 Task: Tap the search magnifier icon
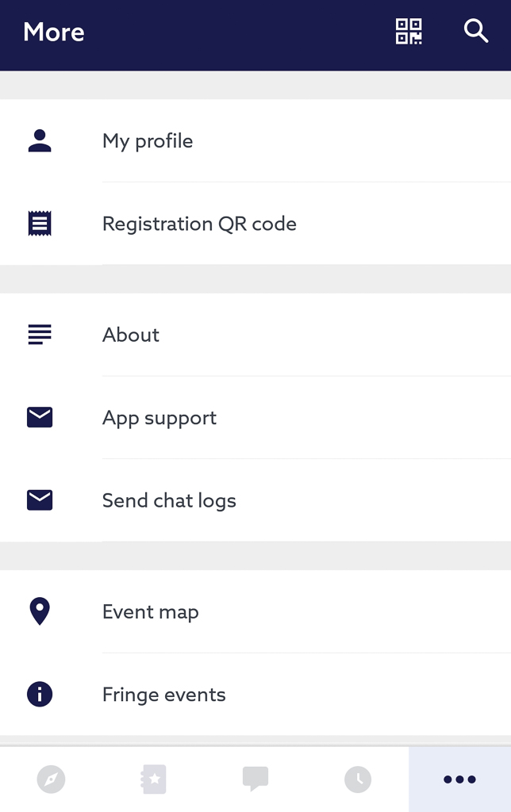click(x=475, y=32)
